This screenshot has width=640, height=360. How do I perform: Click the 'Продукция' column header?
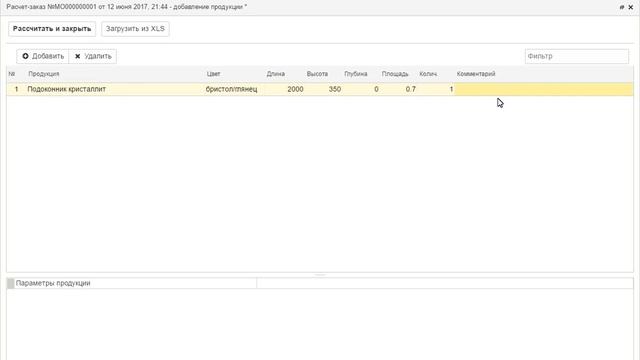[x=44, y=74]
